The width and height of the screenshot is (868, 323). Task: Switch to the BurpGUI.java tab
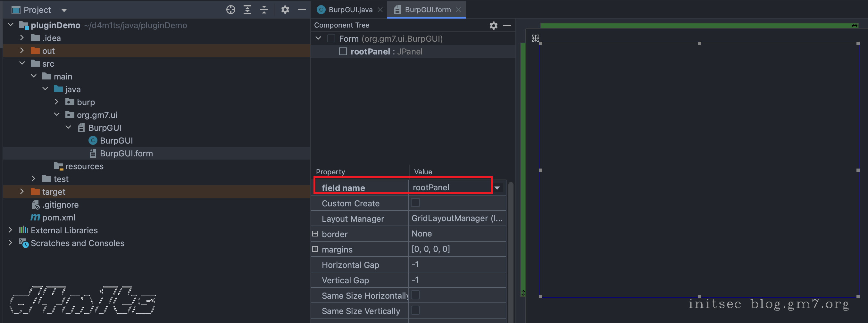[350, 10]
